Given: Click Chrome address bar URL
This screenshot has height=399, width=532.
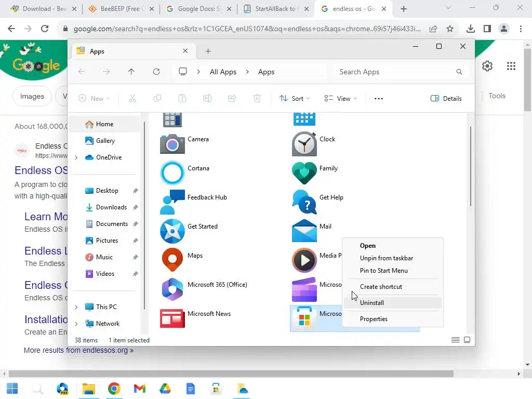Looking at the screenshot, I should point(247,29).
